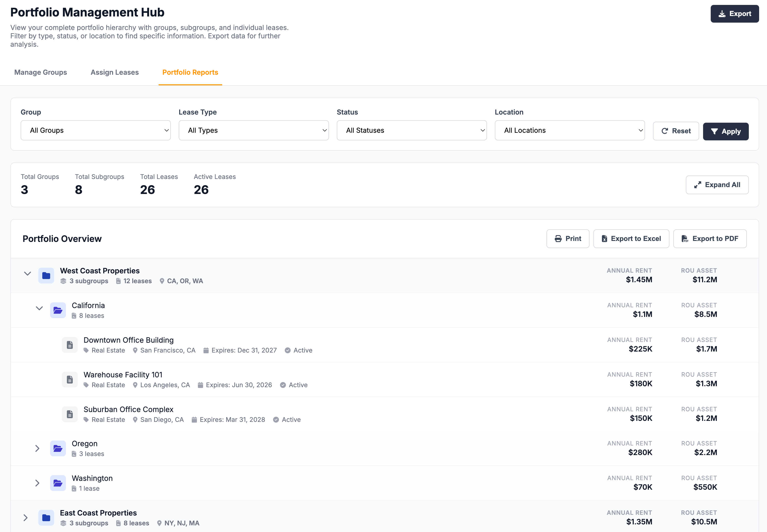
Task: Open the Lease Type dropdown
Action: pyautogui.click(x=253, y=130)
